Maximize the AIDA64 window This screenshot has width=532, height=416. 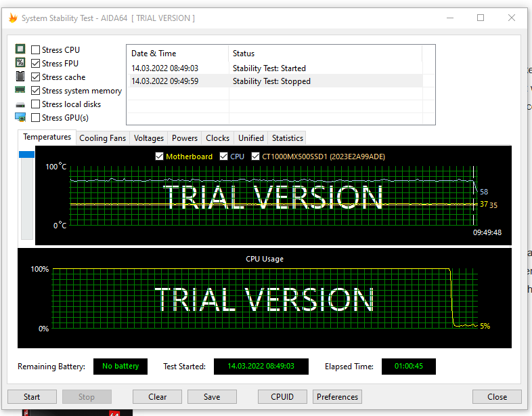(481, 18)
